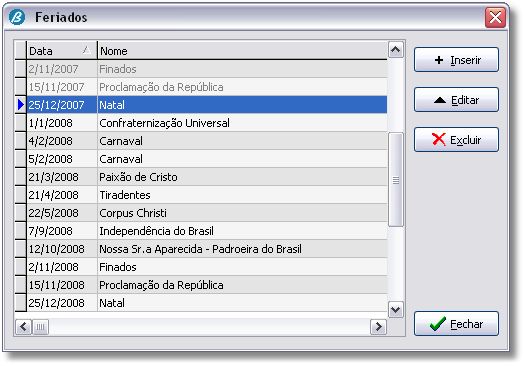The height and width of the screenshot is (366, 524).
Task: Select the Tiradentes holiday name
Action: click(242, 195)
